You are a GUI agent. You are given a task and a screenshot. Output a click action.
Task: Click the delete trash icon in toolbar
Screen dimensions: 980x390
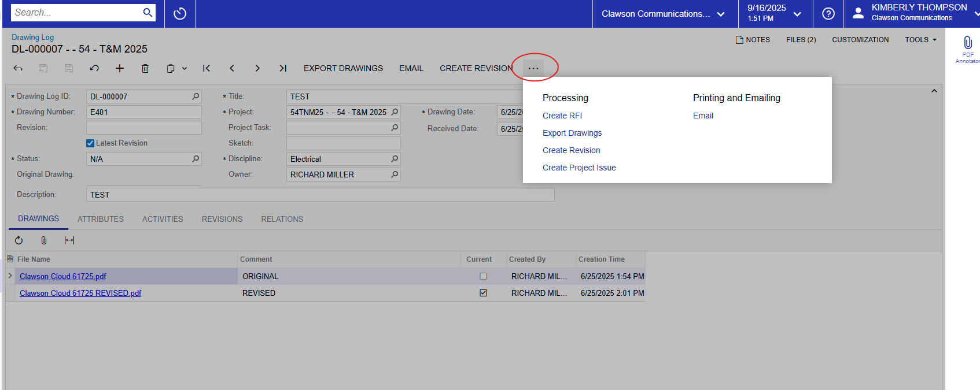145,68
